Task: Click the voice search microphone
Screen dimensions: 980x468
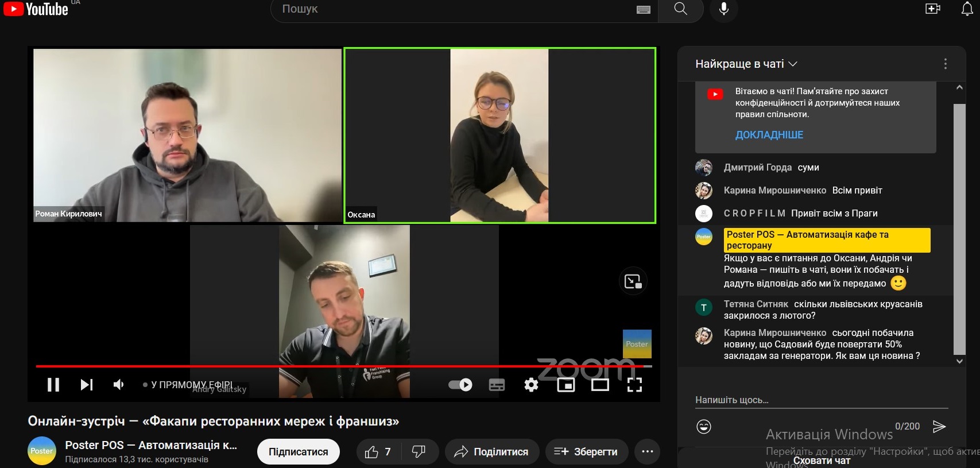Action: (724, 9)
